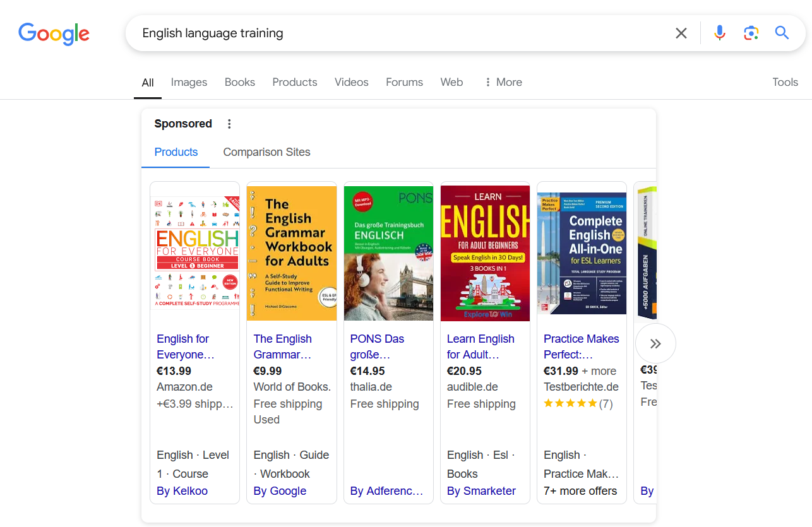812x527 pixels.
Task: Open the Tools options
Action: point(785,82)
